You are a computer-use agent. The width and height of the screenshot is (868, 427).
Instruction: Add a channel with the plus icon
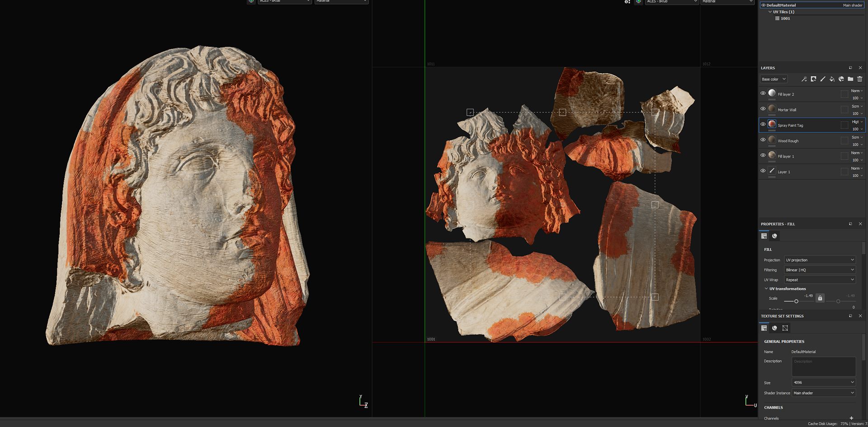tap(851, 418)
